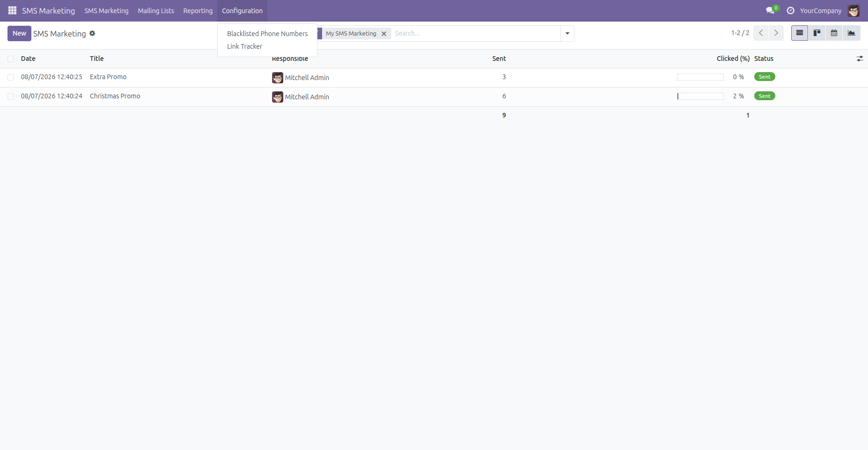The image size is (868, 450).
Task: Open the Mailing Lists menu
Action: tap(156, 10)
